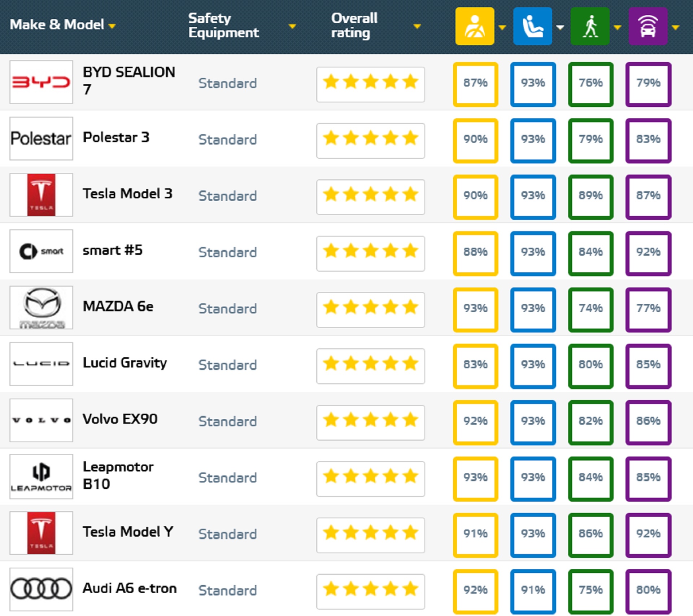Click the Audi four-rings logo

(41, 589)
